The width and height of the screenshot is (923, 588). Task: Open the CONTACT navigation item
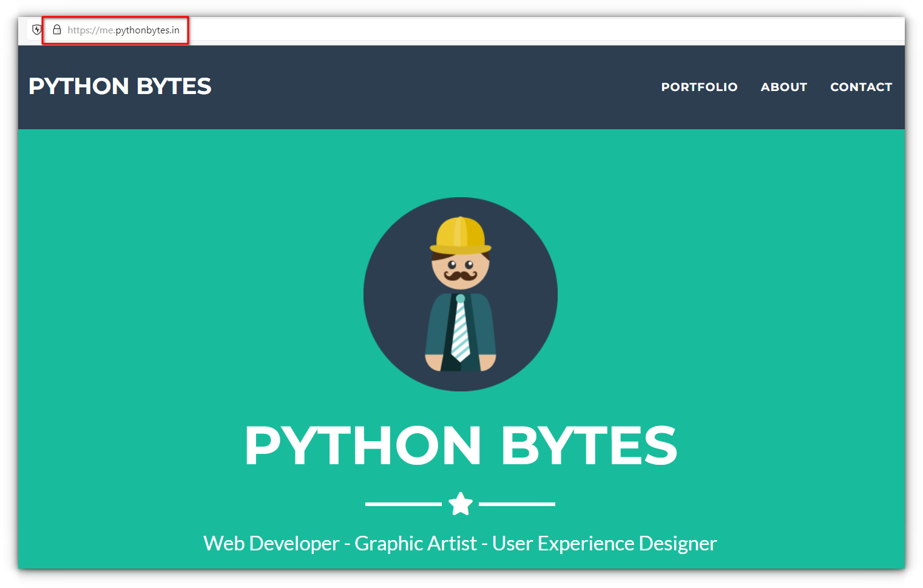coord(860,87)
